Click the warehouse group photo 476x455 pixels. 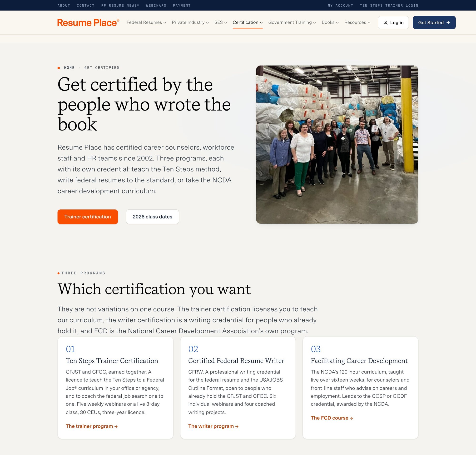(x=337, y=145)
